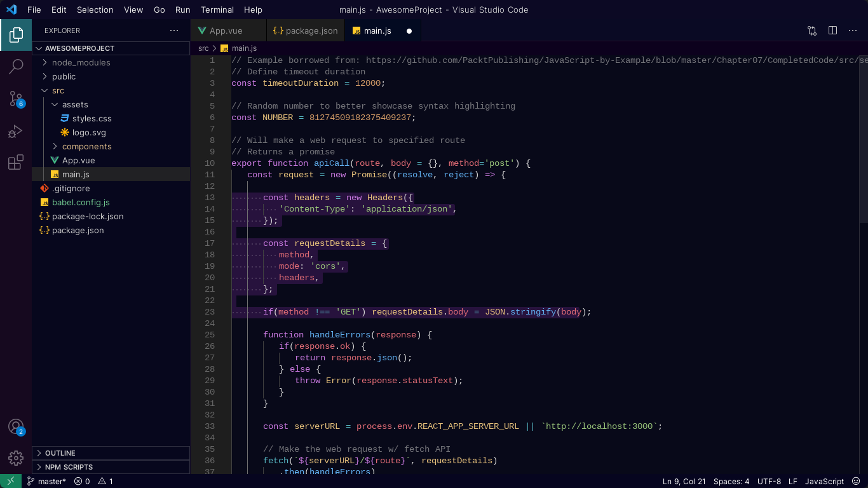Switch to the App.vue tab

[x=227, y=30]
